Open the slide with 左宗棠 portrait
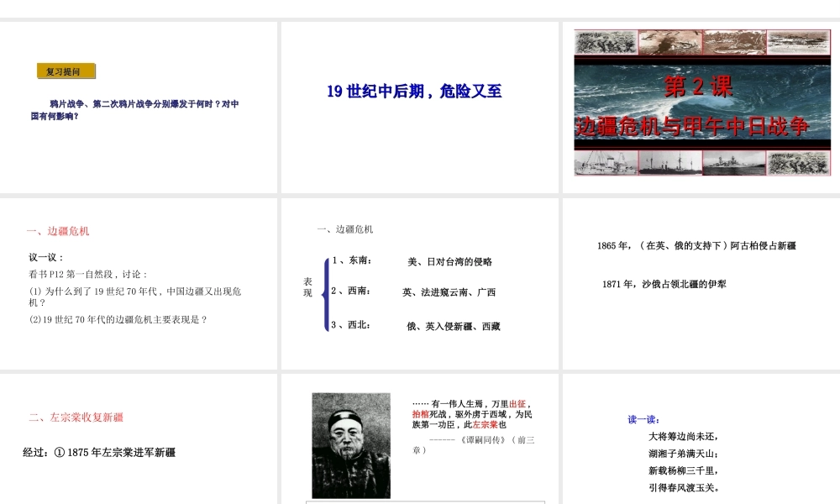The width and height of the screenshot is (840, 504). tap(419, 439)
